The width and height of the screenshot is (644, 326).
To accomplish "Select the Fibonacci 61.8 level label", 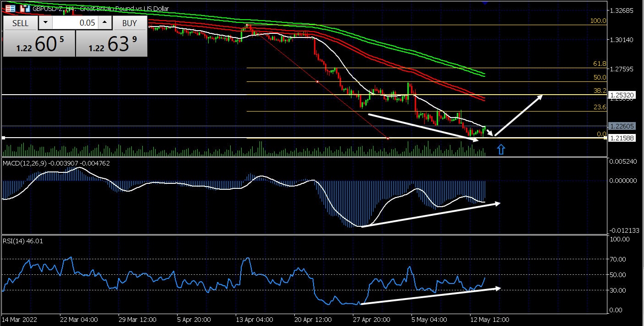I will [599, 64].
